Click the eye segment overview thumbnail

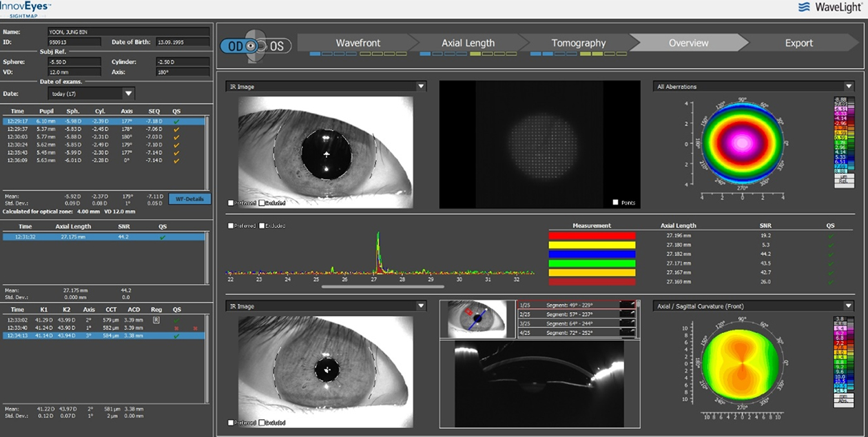pyautogui.click(x=477, y=319)
